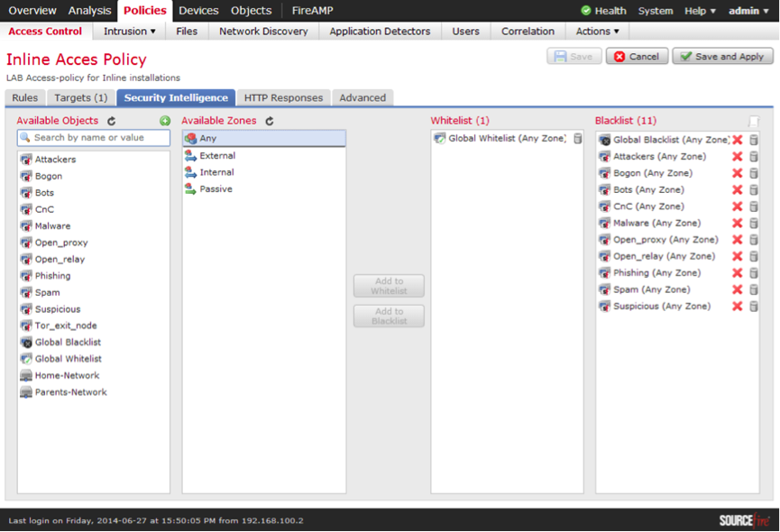The image size is (780, 532).
Task: Delete Bots blacklist entry via trash icon
Action: 754,190
